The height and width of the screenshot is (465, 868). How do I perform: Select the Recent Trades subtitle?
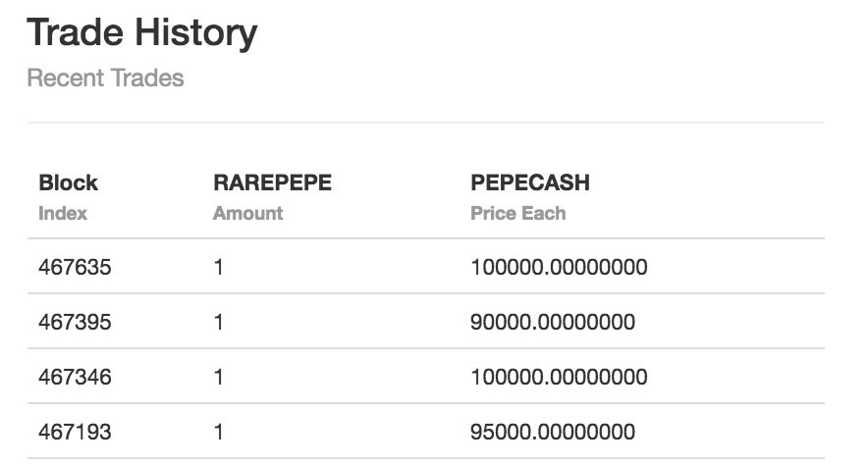click(x=105, y=77)
